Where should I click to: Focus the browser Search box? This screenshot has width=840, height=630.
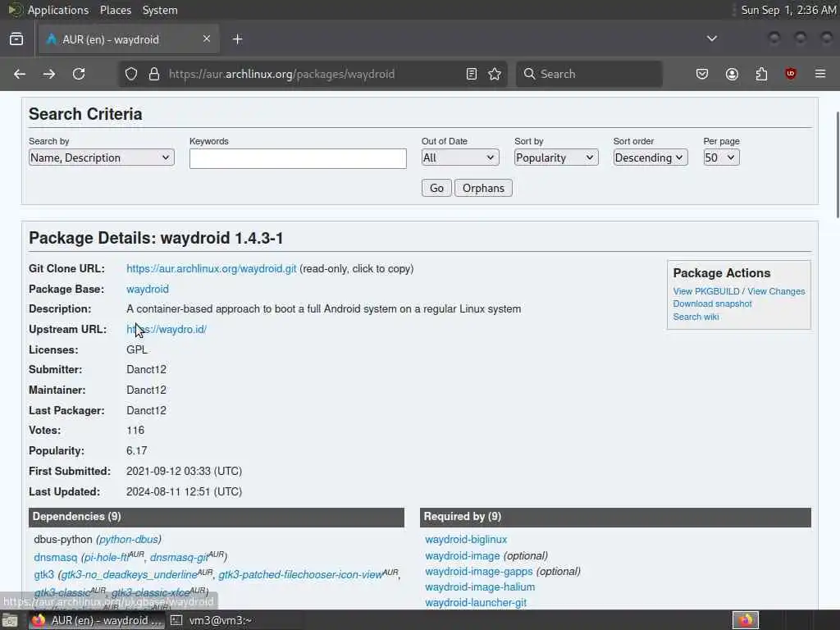click(x=589, y=74)
